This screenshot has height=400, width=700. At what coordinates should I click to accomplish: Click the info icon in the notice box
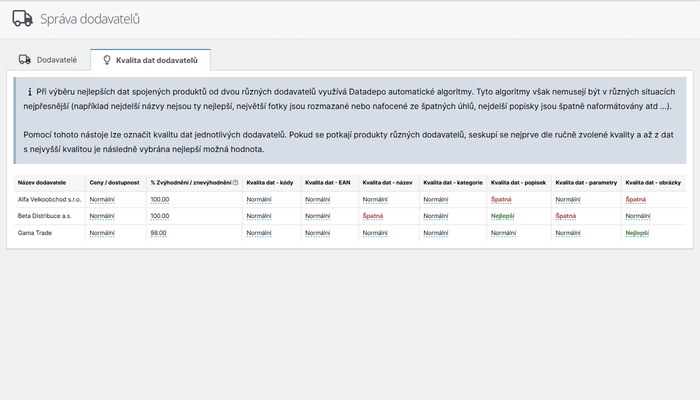coord(29,92)
